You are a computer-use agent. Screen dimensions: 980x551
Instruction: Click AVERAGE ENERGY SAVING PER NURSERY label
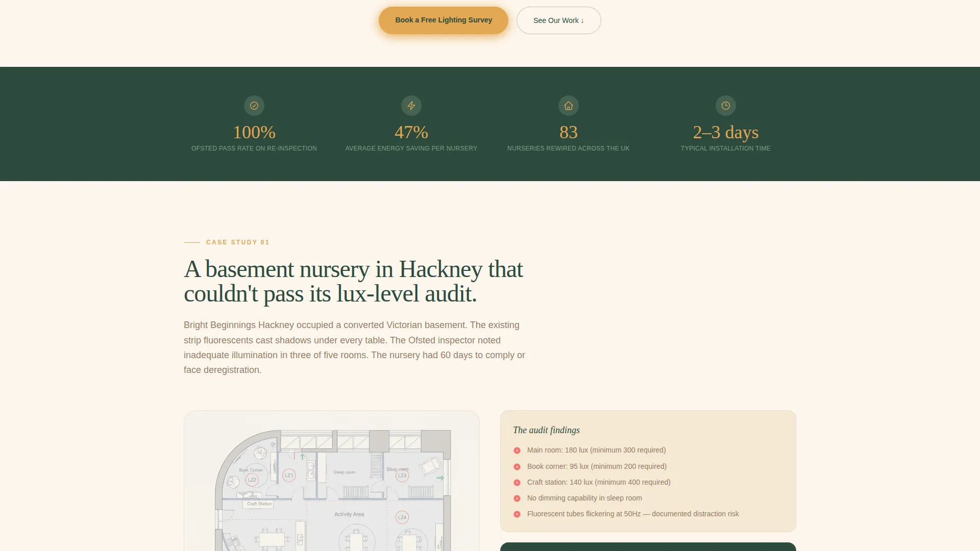click(x=411, y=148)
